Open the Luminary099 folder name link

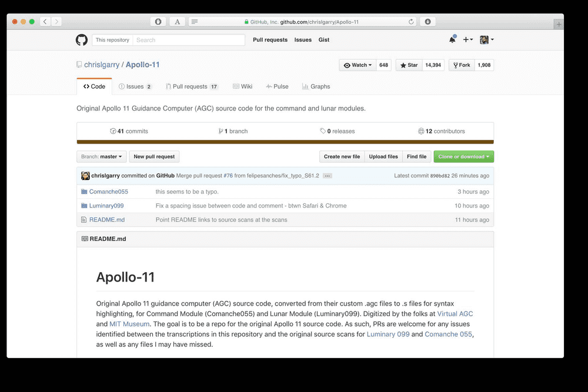point(106,206)
